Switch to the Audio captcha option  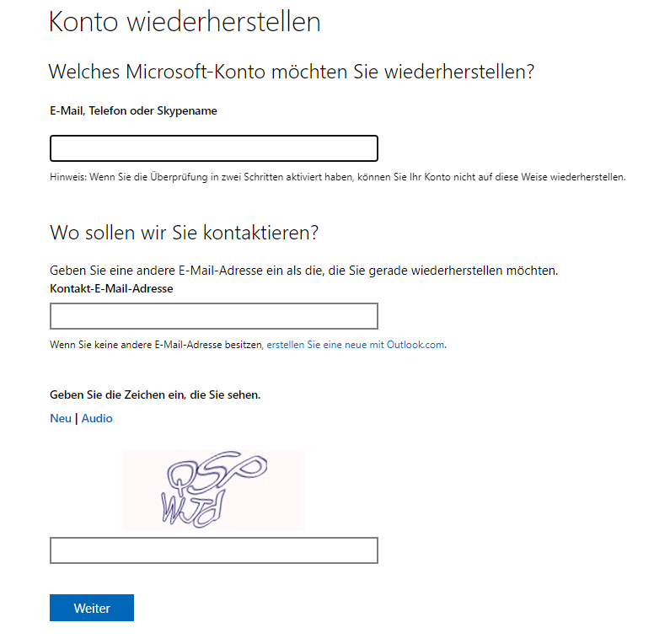click(x=97, y=419)
